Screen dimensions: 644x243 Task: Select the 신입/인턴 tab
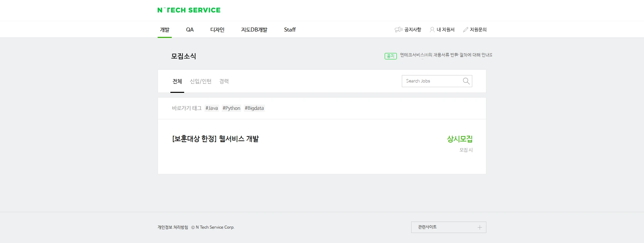(x=201, y=81)
